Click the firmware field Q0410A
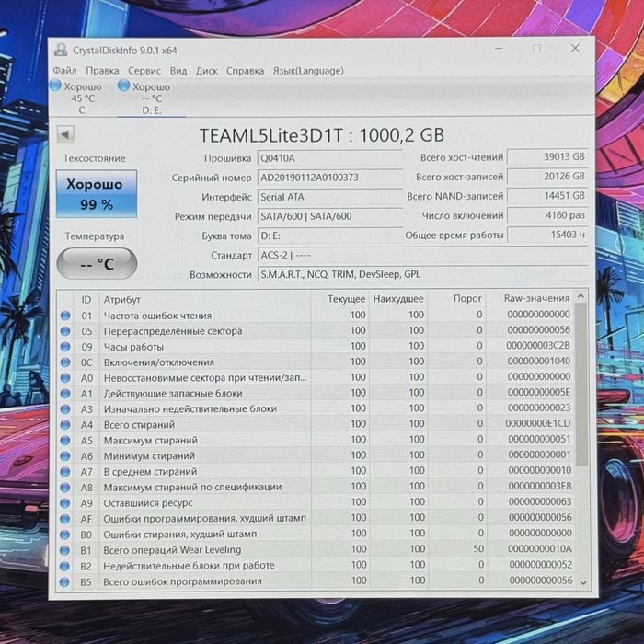Image resolution: width=644 pixels, height=644 pixels. tap(329, 158)
